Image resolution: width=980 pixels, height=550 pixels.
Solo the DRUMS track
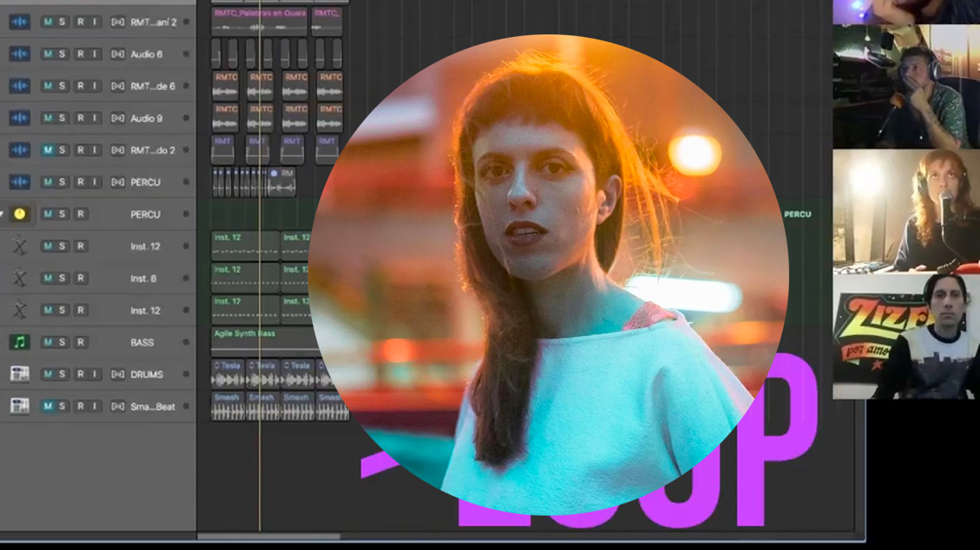pyautogui.click(x=62, y=374)
